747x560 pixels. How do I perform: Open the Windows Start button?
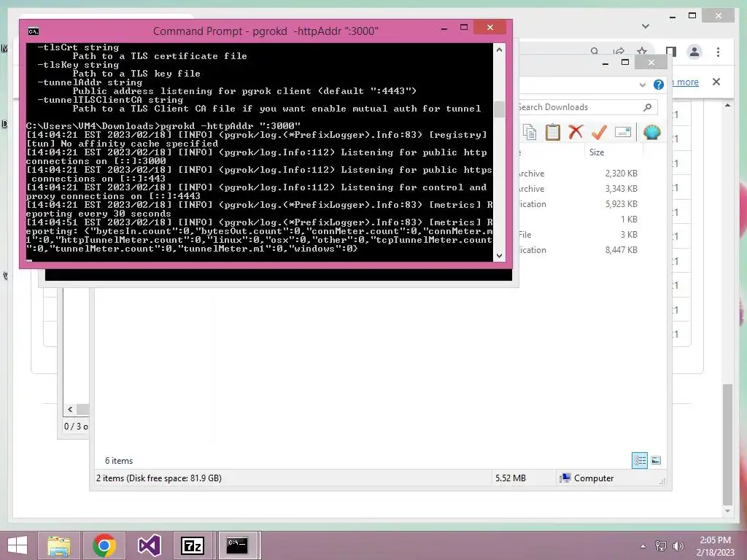[x=18, y=545]
